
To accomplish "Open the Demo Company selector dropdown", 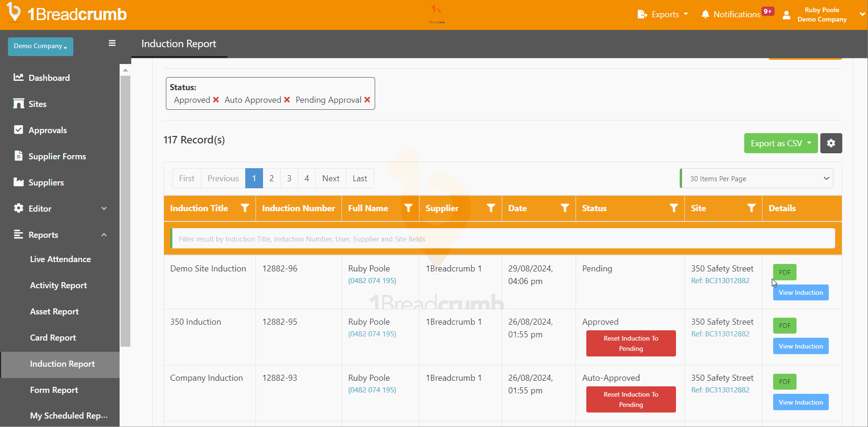I will click(41, 46).
